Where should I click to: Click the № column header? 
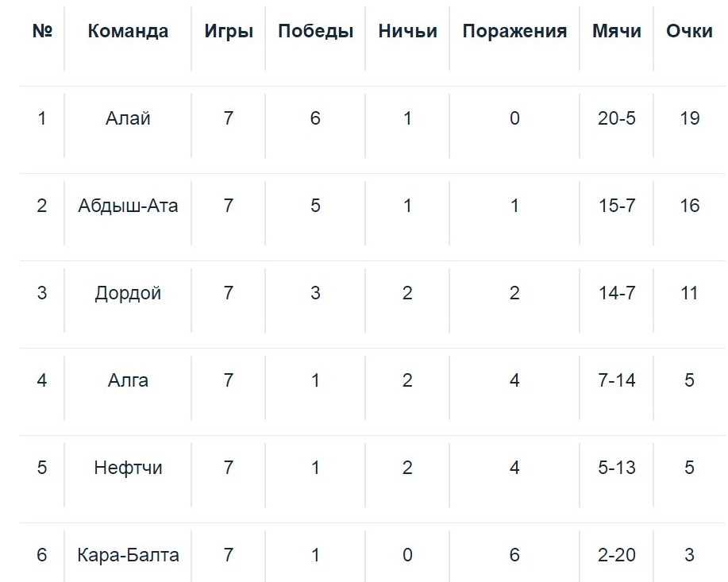pos(42,31)
